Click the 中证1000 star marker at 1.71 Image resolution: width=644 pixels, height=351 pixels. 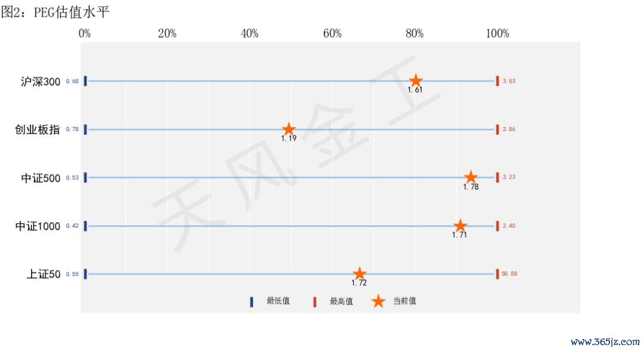tap(460, 225)
